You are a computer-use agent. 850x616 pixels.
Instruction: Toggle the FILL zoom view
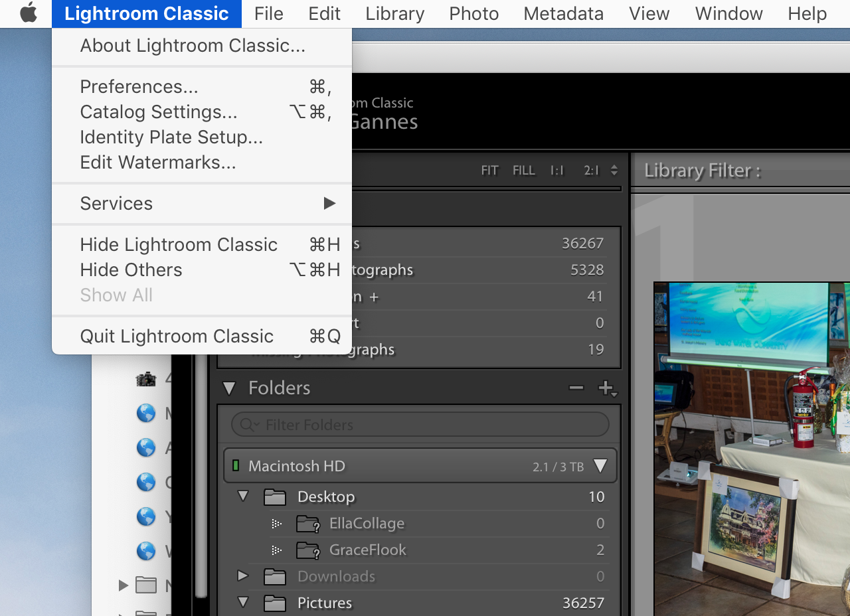pos(523,170)
